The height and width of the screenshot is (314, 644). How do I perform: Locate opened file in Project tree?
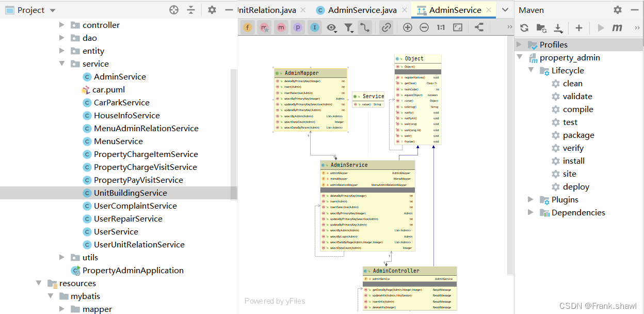174,10
